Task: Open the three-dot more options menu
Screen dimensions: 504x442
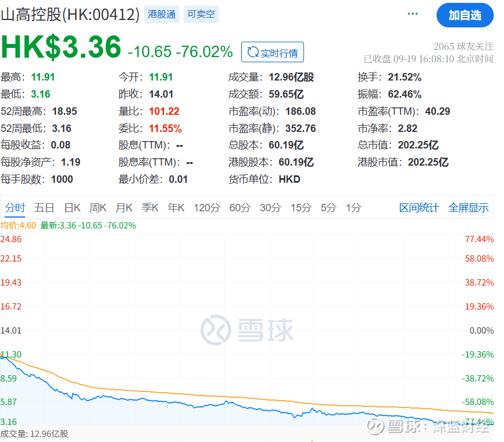Action: tap(413, 14)
